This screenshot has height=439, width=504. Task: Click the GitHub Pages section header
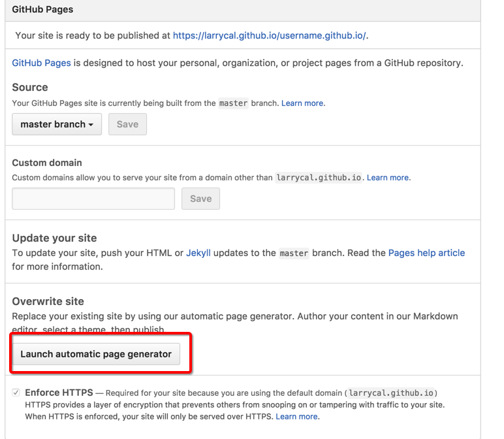[42, 10]
